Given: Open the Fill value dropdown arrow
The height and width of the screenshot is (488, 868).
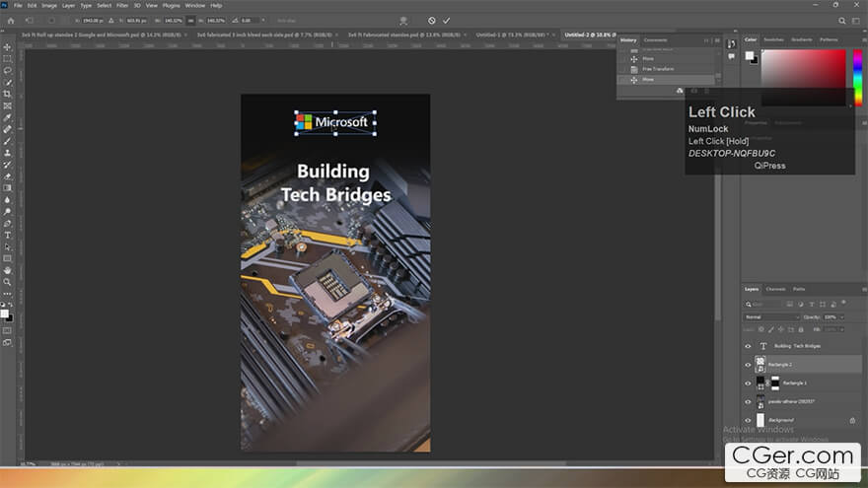Looking at the screenshot, I should [x=841, y=329].
